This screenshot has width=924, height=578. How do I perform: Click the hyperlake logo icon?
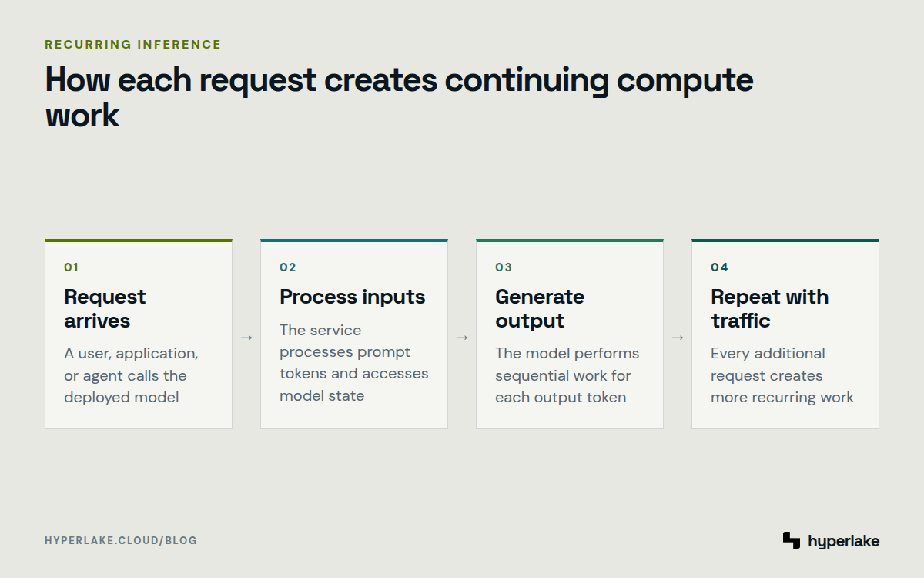792,540
